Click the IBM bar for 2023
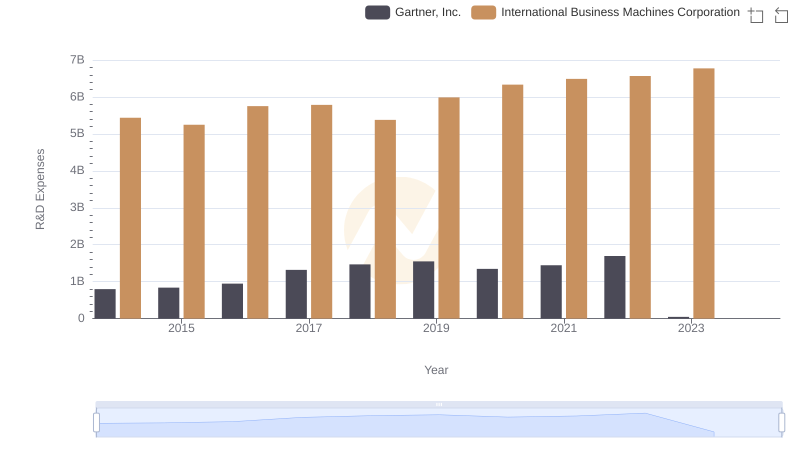The image size is (800, 461). pos(704,193)
